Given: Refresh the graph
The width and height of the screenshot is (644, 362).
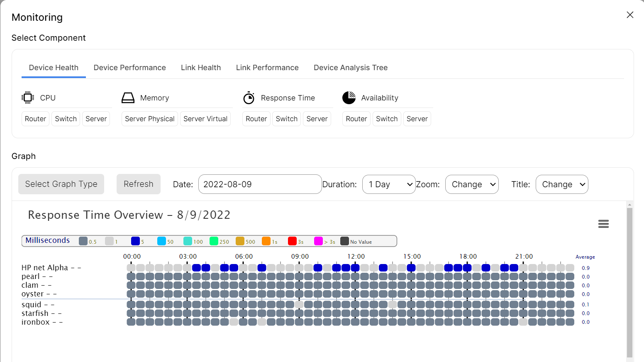Looking at the screenshot, I should [x=139, y=184].
